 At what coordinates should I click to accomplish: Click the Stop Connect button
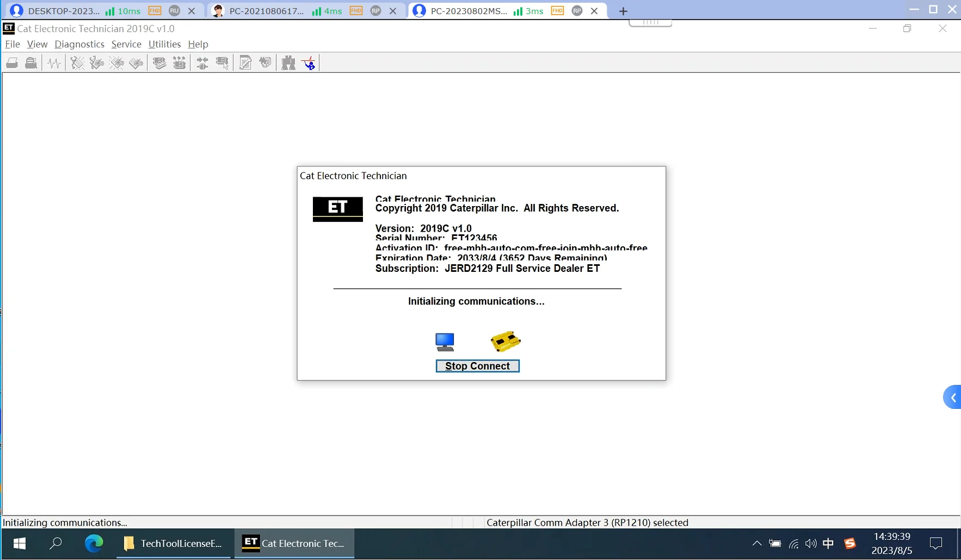coord(478,366)
